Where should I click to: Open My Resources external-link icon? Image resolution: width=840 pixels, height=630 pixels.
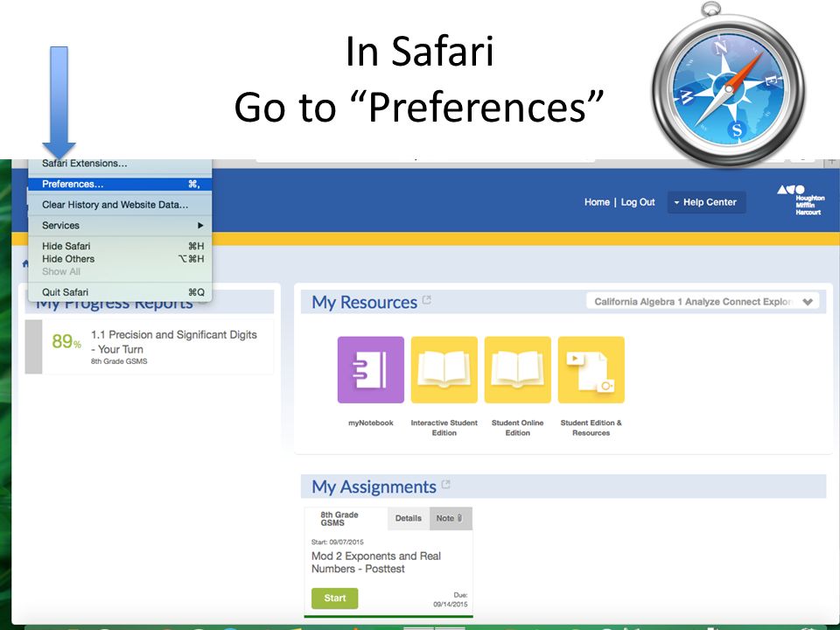click(426, 300)
